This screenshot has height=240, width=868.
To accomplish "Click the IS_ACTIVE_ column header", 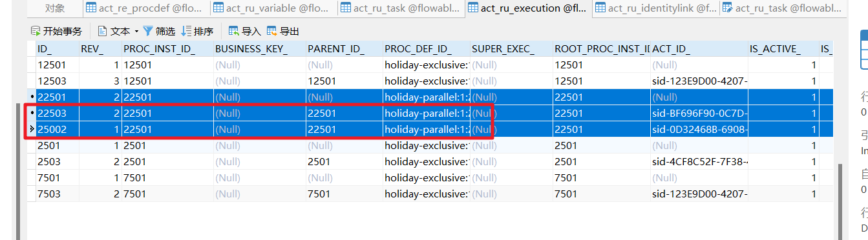I will click(783, 49).
